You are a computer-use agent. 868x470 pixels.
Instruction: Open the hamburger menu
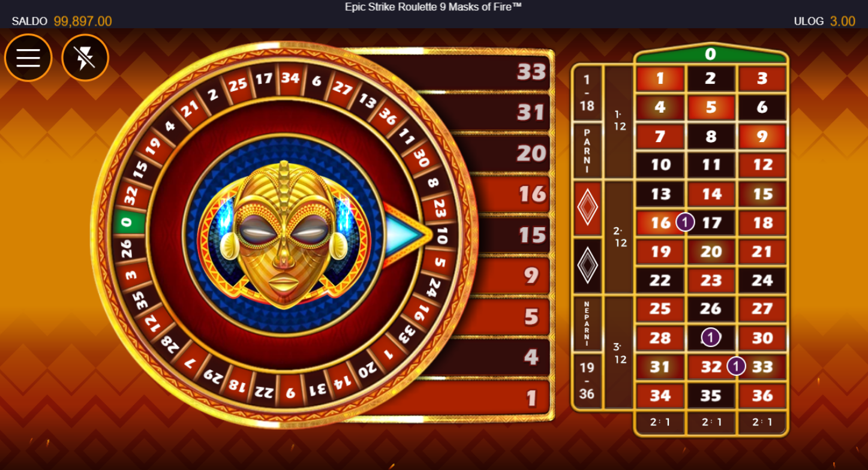28,58
